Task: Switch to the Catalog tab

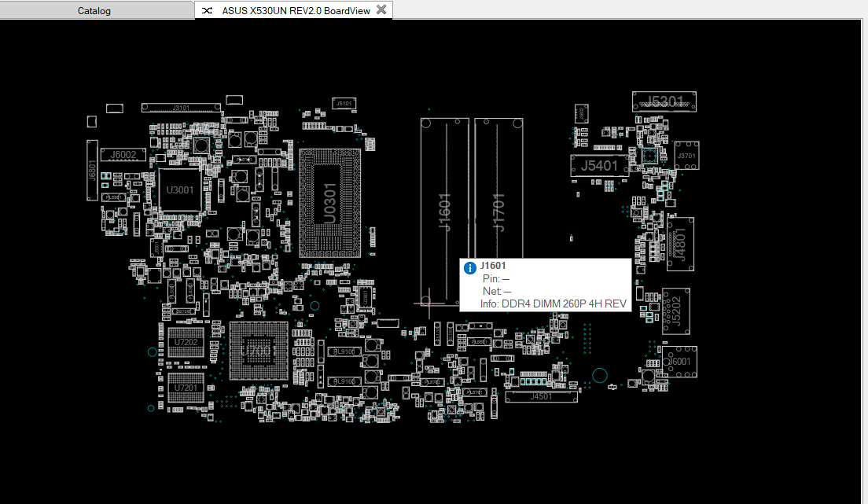Action: [x=94, y=11]
